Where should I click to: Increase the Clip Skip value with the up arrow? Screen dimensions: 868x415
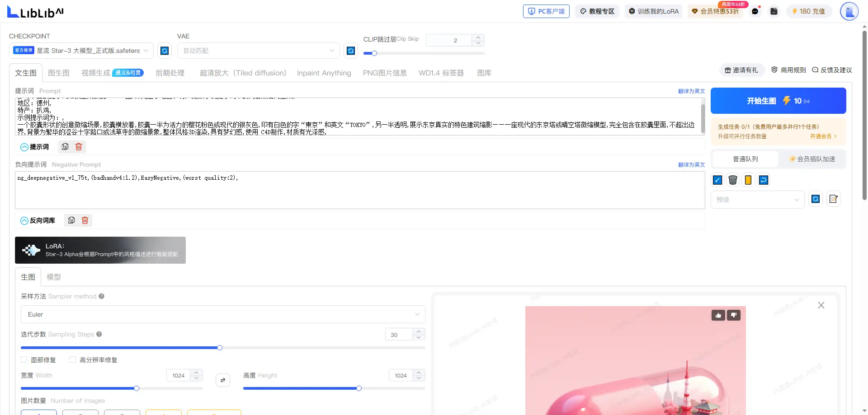coord(478,37)
